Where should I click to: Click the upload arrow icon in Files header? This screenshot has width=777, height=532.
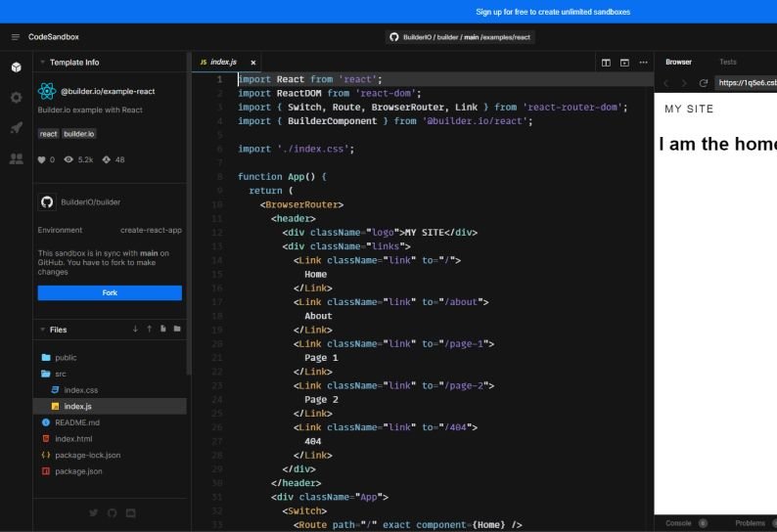point(149,330)
